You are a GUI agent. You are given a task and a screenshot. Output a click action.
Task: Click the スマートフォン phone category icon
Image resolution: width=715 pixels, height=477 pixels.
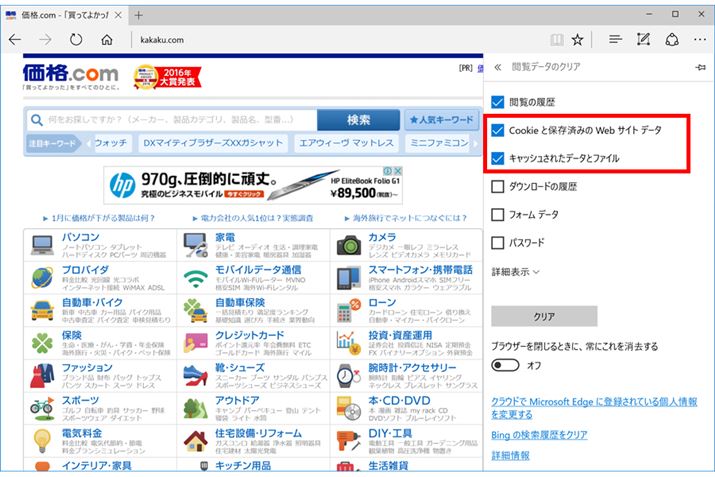(349, 278)
